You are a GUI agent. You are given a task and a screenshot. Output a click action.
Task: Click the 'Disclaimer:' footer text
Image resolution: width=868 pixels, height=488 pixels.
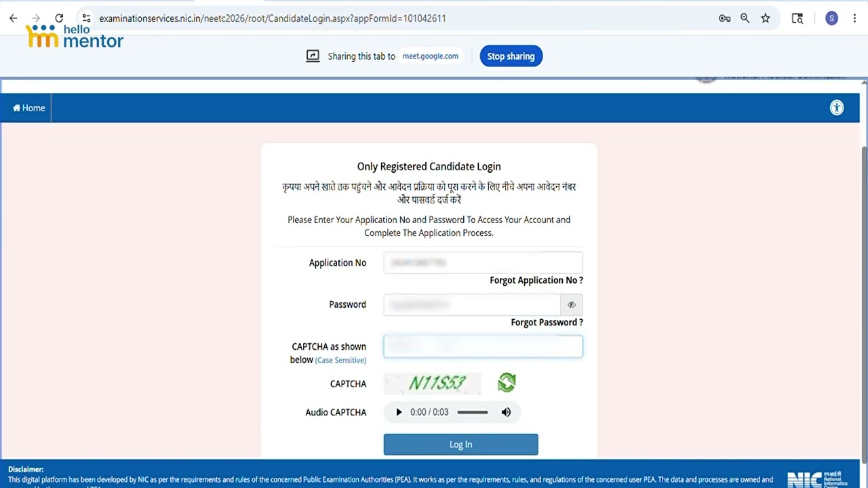26,469
